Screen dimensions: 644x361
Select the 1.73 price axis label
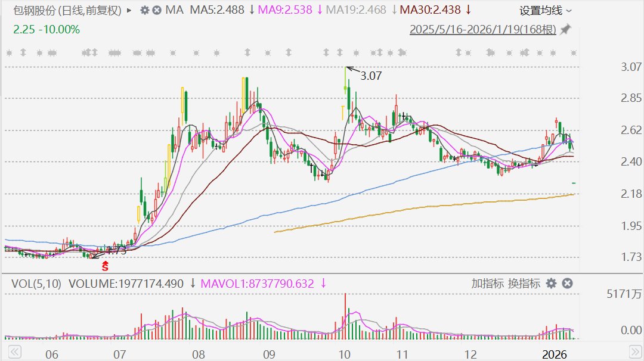(x=631, y=257)
